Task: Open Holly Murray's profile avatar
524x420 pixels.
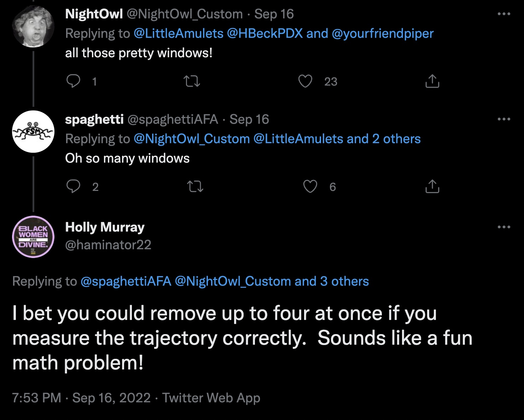Action: pos(33,237)
